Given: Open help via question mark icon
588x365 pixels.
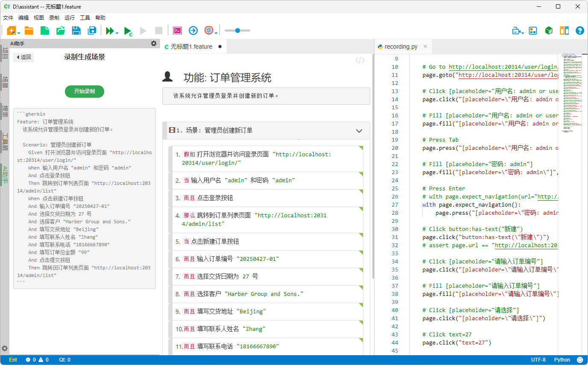Looking at the screenshot, I should 580,31.
